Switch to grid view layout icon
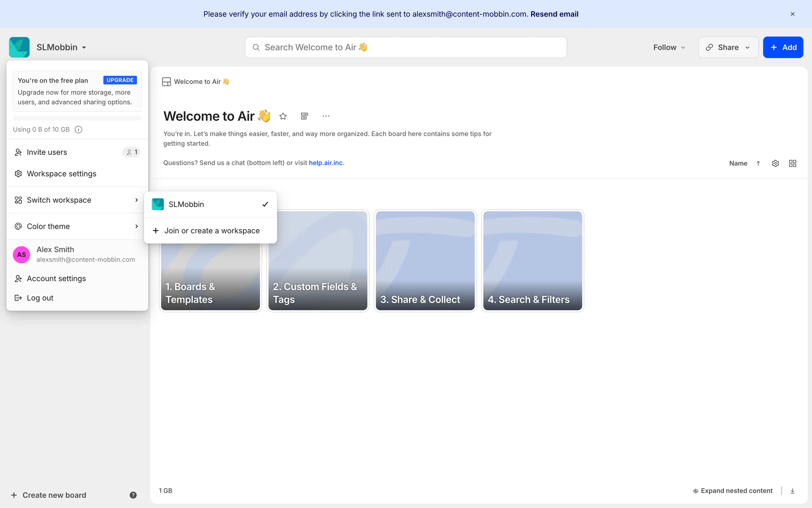 tap(793, 163)
